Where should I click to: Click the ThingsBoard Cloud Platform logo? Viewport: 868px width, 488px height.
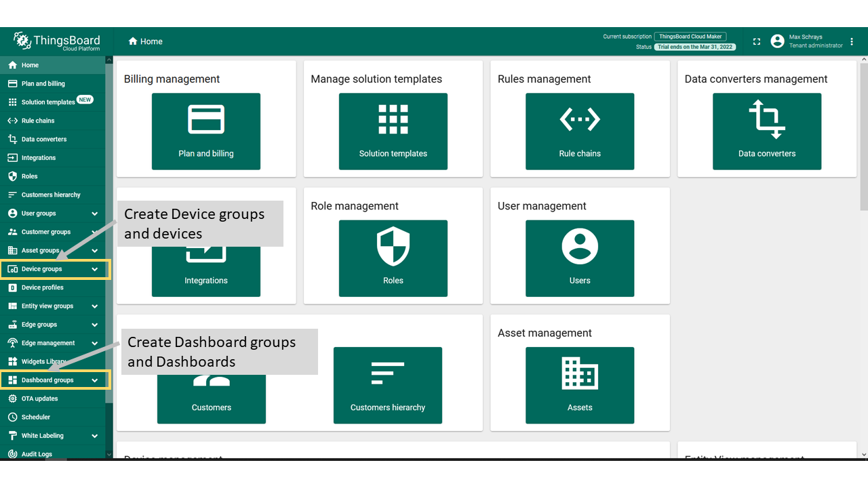click(x=57, y=41)
